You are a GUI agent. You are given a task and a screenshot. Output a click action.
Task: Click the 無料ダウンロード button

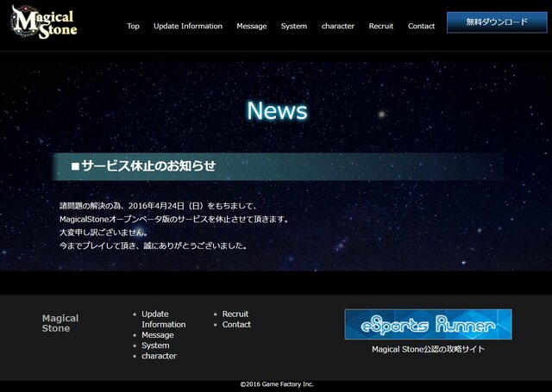(497, 22)
